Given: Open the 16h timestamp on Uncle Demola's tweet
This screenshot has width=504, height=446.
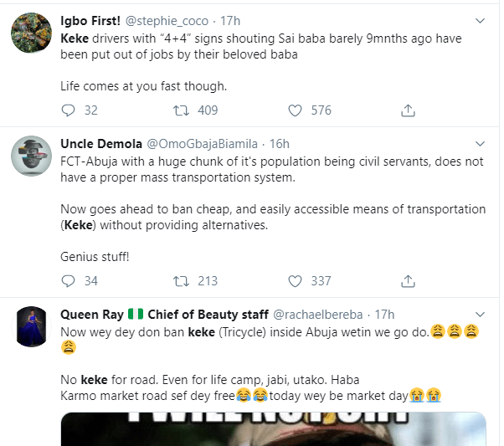Looking at the screenshot, I should pos(279,144).
